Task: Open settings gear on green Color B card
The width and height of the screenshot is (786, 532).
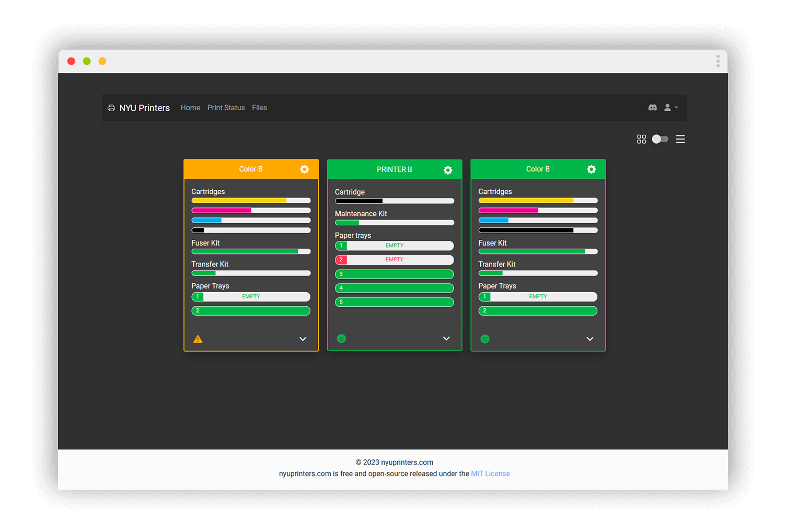Action: click(x=591, y=169)
